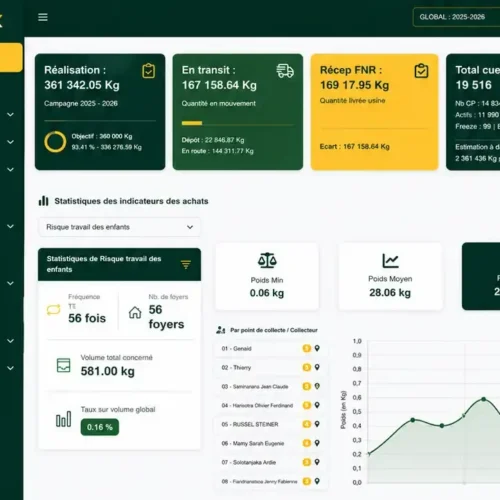Expand the topmost chevron in the left sidebar
This screenshot has height=500, width=500.
(11, 114)
